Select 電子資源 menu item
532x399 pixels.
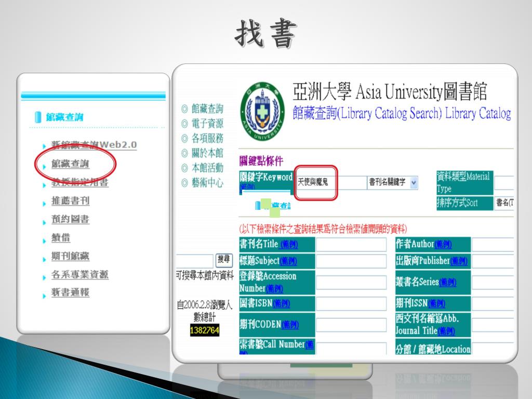(207, 124)
